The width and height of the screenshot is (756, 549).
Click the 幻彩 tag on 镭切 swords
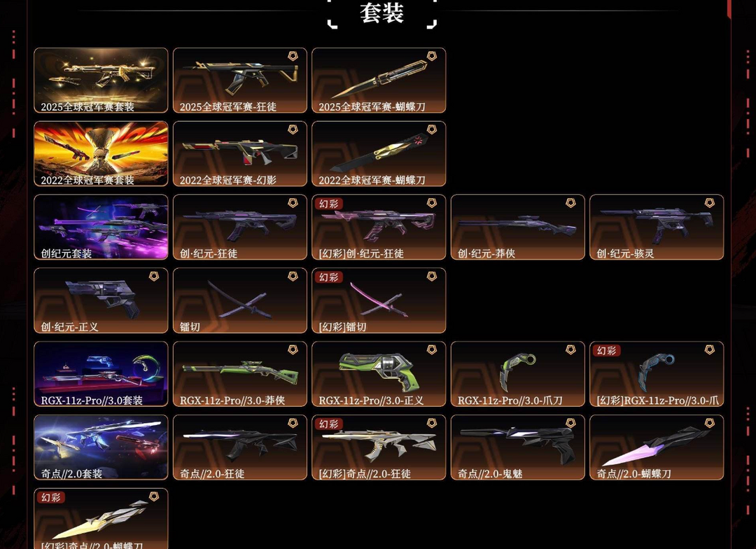[329, 277]
